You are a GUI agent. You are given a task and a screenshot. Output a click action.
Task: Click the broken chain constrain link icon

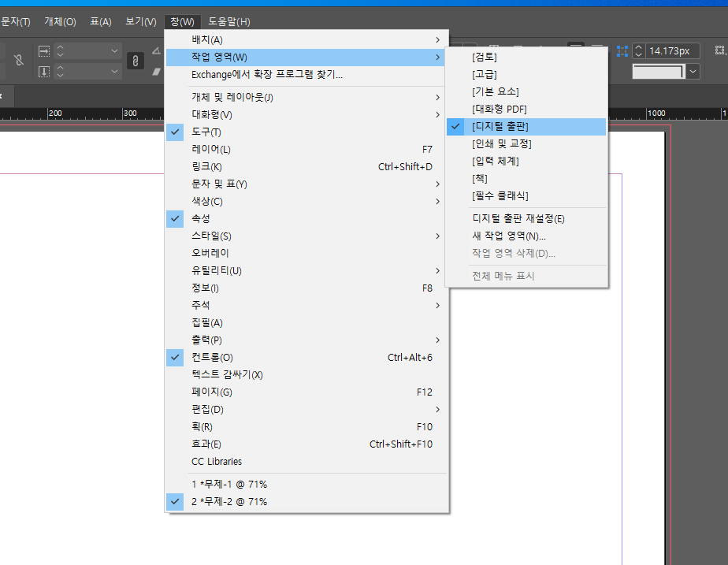coord(19,60)
